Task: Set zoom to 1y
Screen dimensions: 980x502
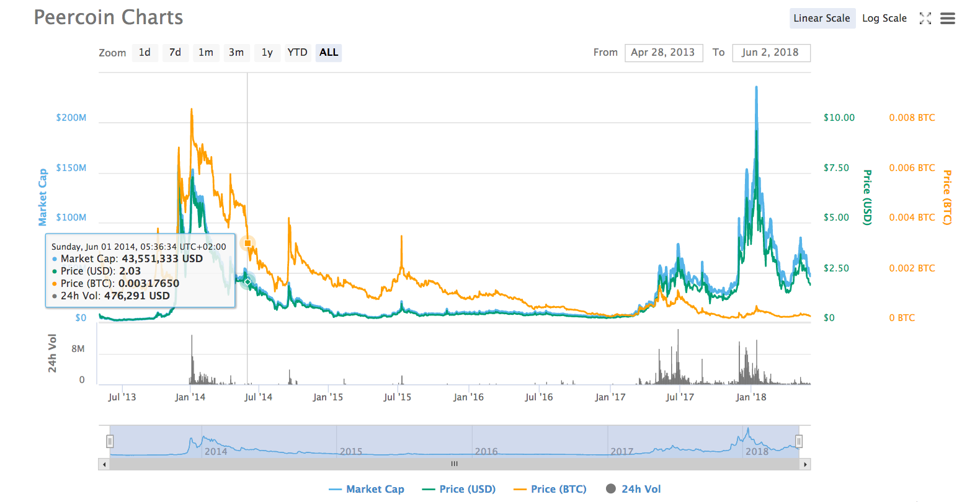Action: coord(267,53)
